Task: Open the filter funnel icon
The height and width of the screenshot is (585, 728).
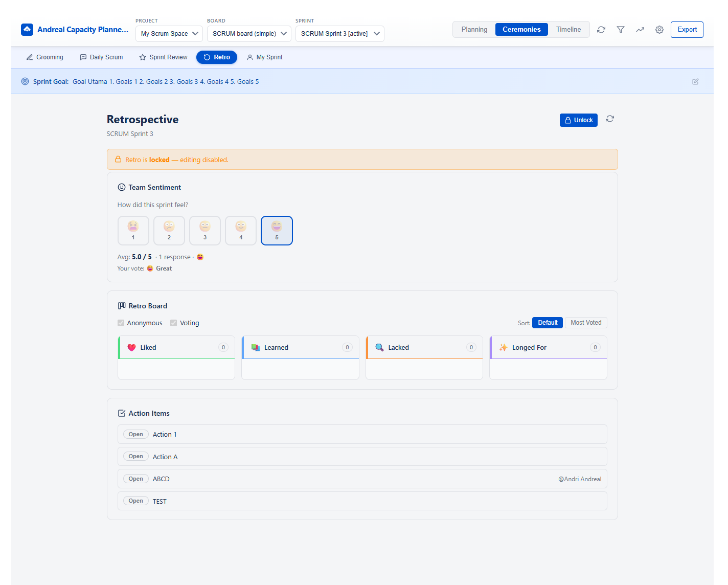Action: point(621,30)
